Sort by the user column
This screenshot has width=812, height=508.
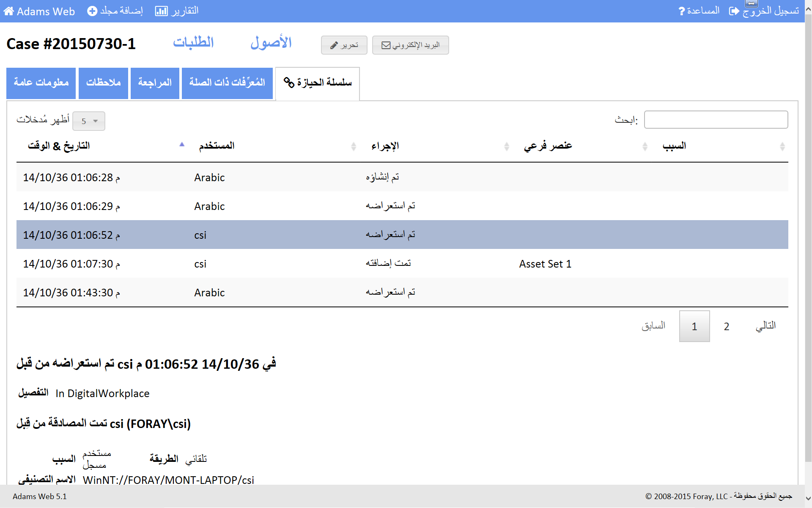(x=217, y=146)
